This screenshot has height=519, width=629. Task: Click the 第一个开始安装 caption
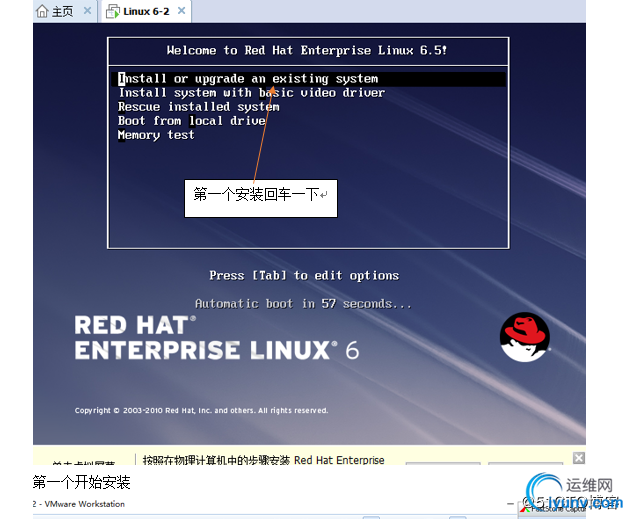(x=81, y=483)
